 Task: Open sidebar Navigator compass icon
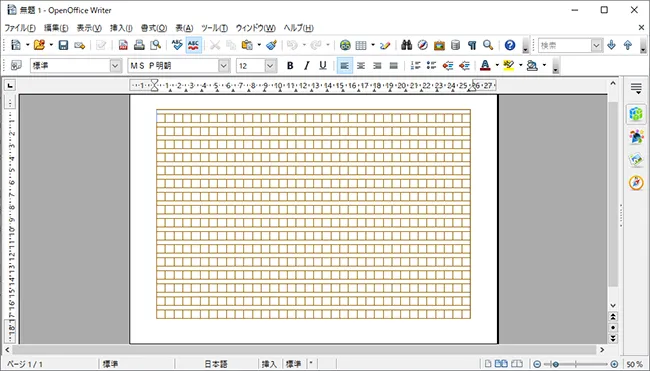tap(636, 182)
